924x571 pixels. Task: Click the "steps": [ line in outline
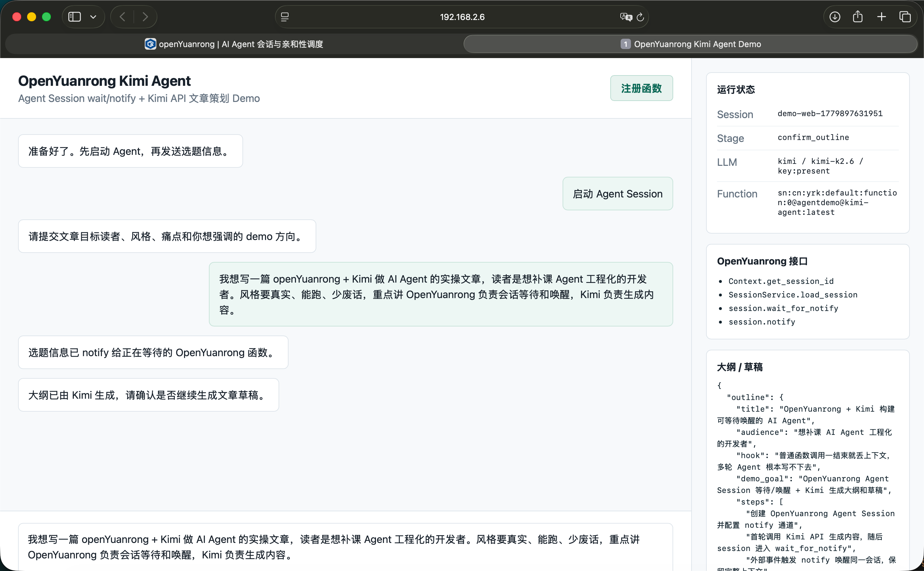pyautogui.click(x=760, y=502)
